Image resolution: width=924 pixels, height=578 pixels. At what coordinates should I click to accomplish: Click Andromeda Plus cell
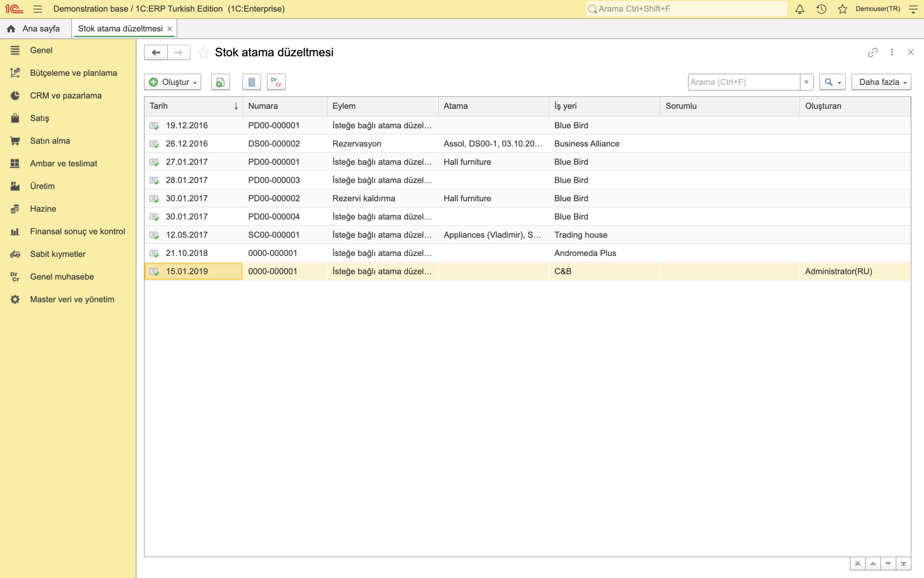605,253
